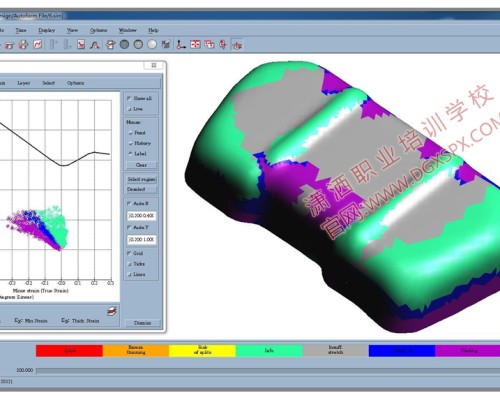Click the vertical flip arrows toolbar icon

point(223,44)
